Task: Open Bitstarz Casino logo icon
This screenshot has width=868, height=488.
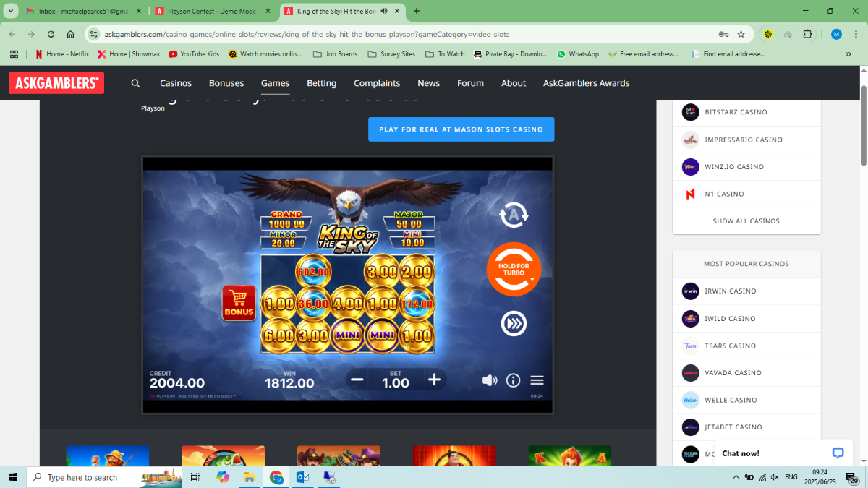Action: [691, 112]
